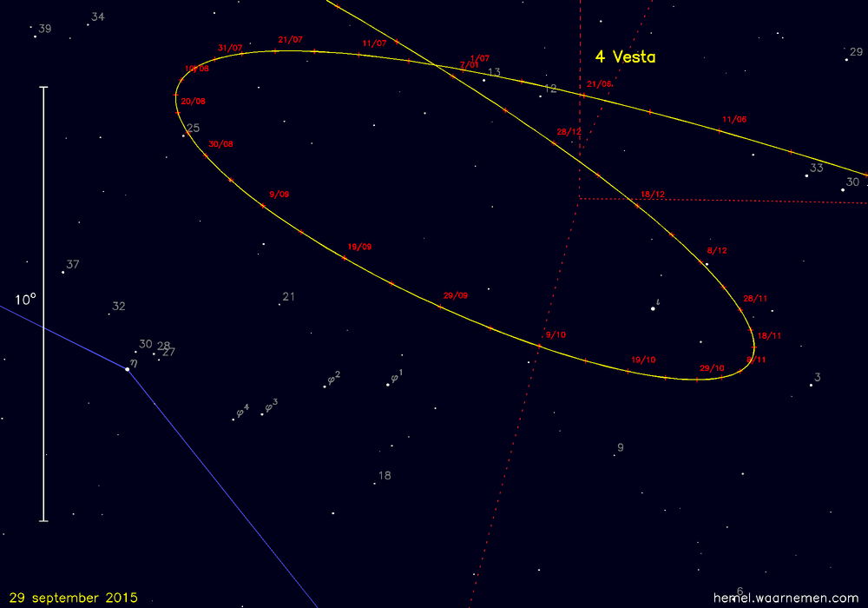Click the star labeled φ1
Image resolution: width=868 pixels, height=608 pixels.
click(388, 384)
